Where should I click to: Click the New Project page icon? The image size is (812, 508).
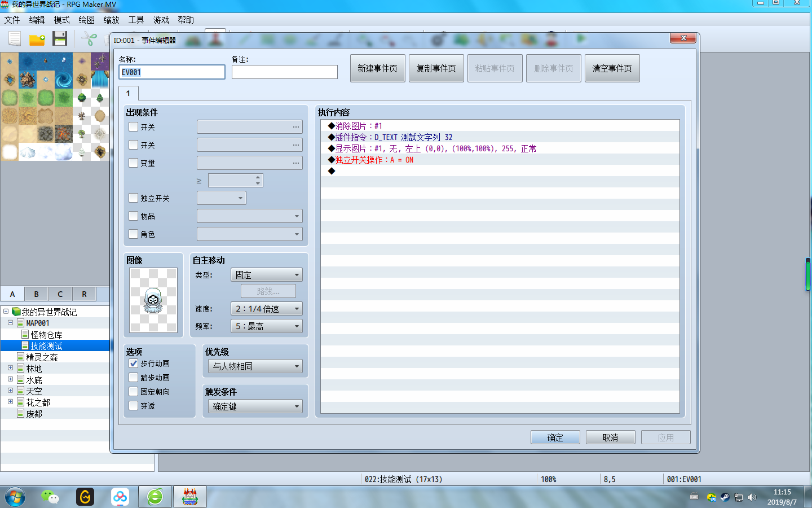tap(15, 38)
